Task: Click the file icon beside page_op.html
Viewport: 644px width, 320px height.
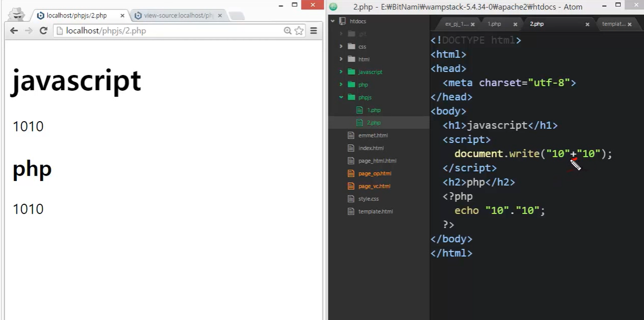Action: (351, 173)
